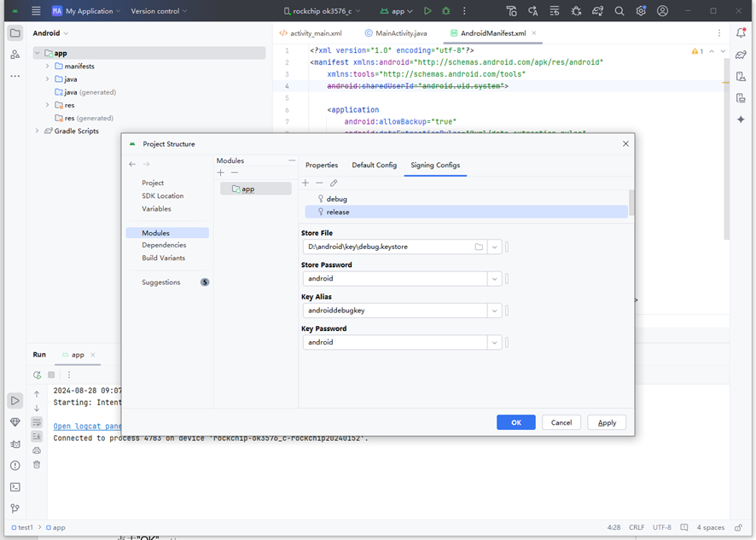Open the device selector rockchip dropdown
Screen dimensions: 756x540
point(322,10)
